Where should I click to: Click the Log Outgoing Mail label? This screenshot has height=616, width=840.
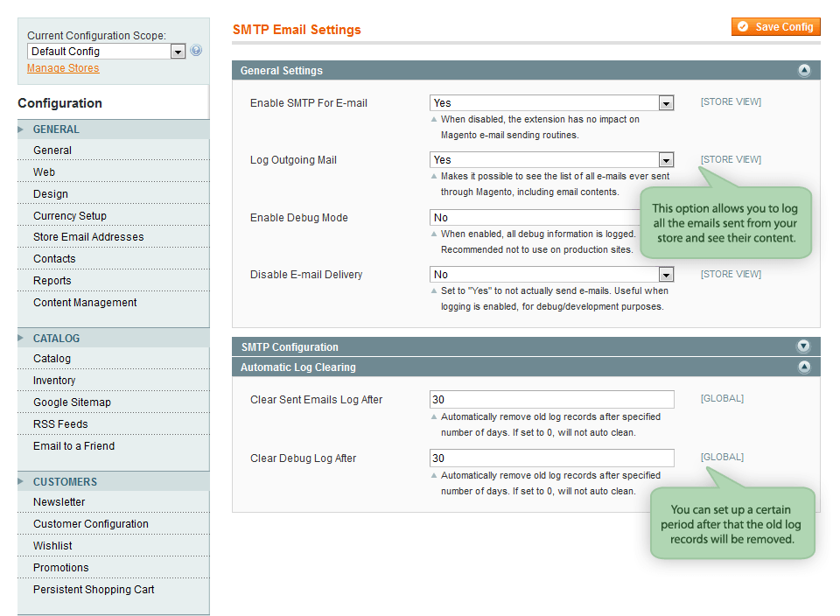click(x=294, y=159)
